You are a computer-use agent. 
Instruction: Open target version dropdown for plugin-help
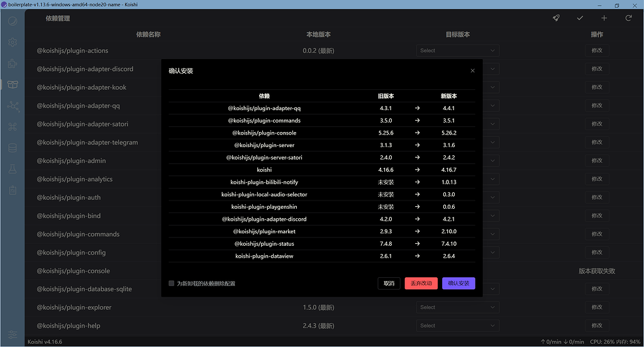pyautogui.click(x=457, y=326)
